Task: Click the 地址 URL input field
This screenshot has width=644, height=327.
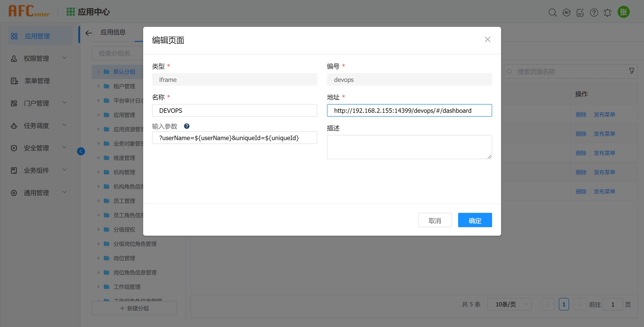Action: 409,110
